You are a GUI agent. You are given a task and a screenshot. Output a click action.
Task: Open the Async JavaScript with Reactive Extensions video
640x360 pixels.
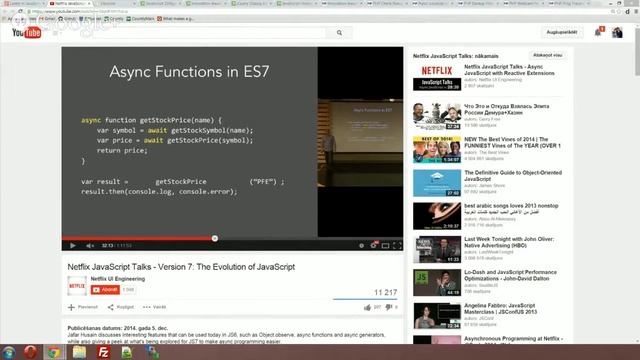[x=509, y=70]
